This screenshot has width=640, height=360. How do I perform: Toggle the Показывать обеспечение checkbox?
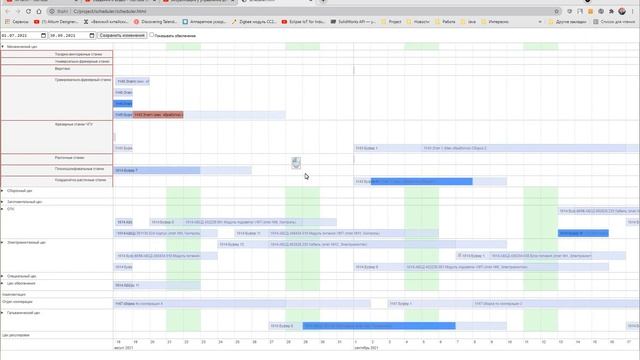(151, 35)
